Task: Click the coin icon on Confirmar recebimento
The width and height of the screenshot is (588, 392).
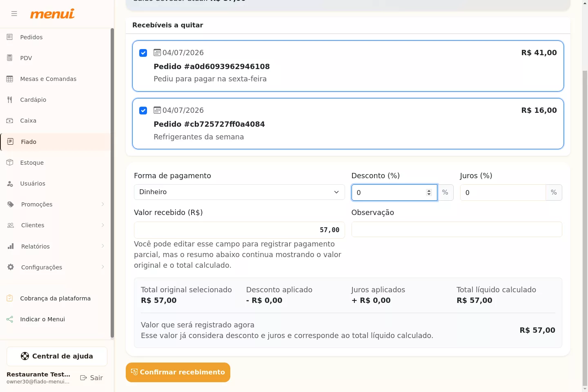Action: pos(134,372)
